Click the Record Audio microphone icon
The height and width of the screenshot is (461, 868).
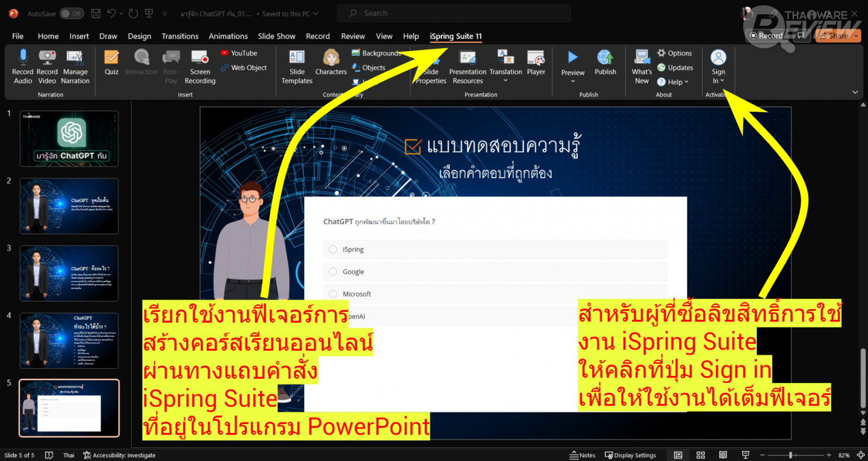(x=23, y=57)
